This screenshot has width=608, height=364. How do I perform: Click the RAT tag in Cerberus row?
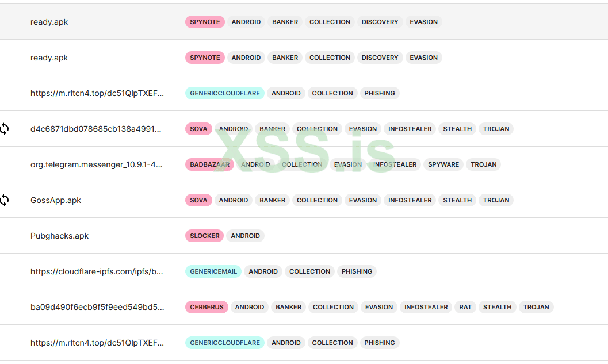(x=465, y=307)
